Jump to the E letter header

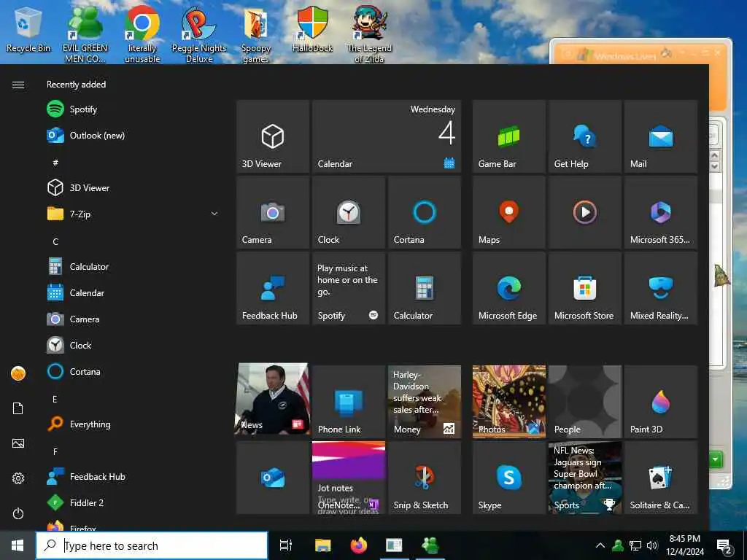click(x=55, y=399)
